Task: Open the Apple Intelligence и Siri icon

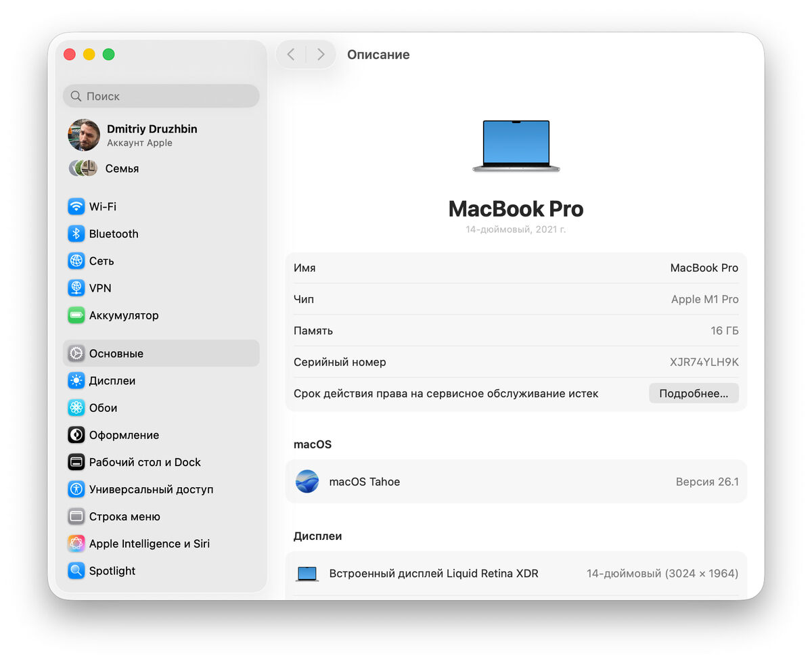Action: point(76,543)
